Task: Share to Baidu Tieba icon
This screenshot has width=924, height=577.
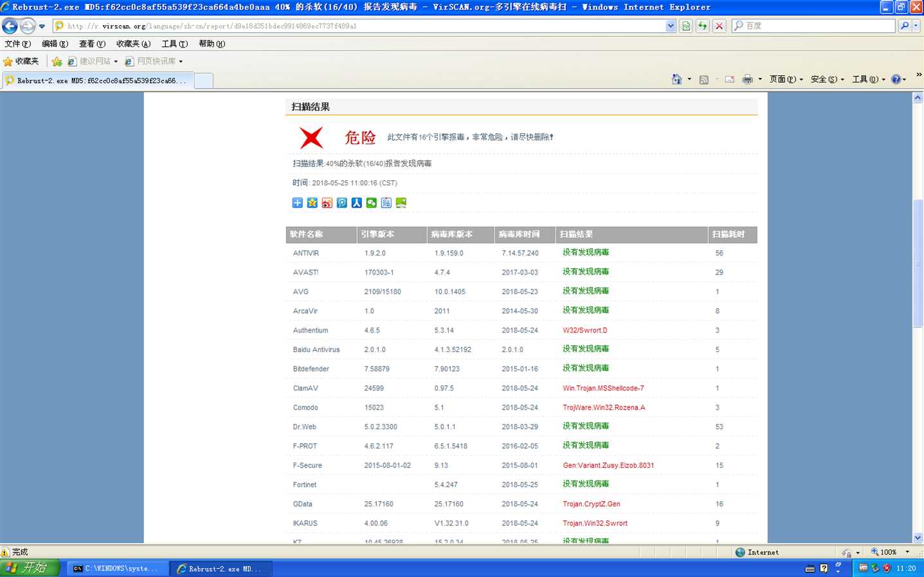Action: [386, 203]
